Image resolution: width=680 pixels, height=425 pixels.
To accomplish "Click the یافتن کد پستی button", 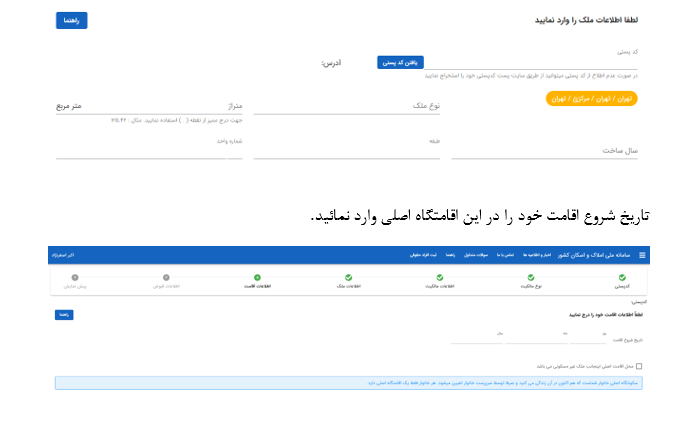I will pos(400,62).
